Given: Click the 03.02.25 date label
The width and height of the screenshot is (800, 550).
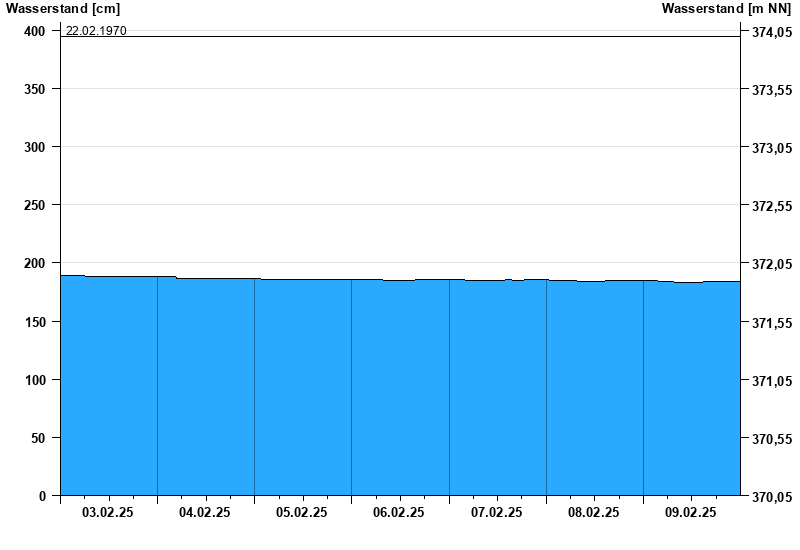Looking at the screenshot, I should (108, 513).
